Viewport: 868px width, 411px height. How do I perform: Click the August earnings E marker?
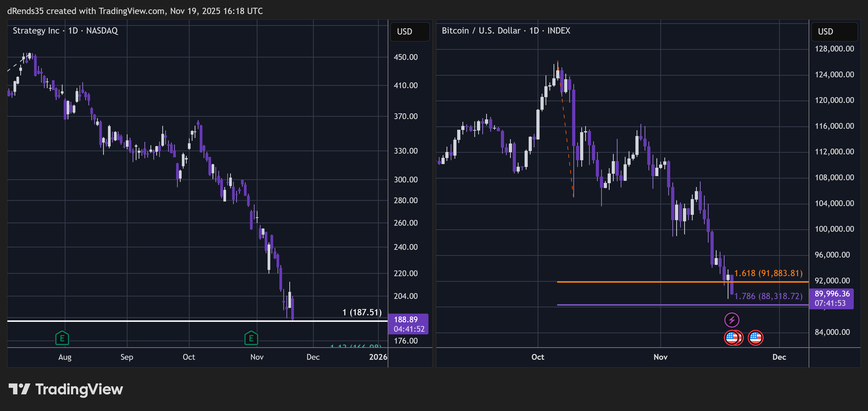pyautogui.click(x=62, y=338)
